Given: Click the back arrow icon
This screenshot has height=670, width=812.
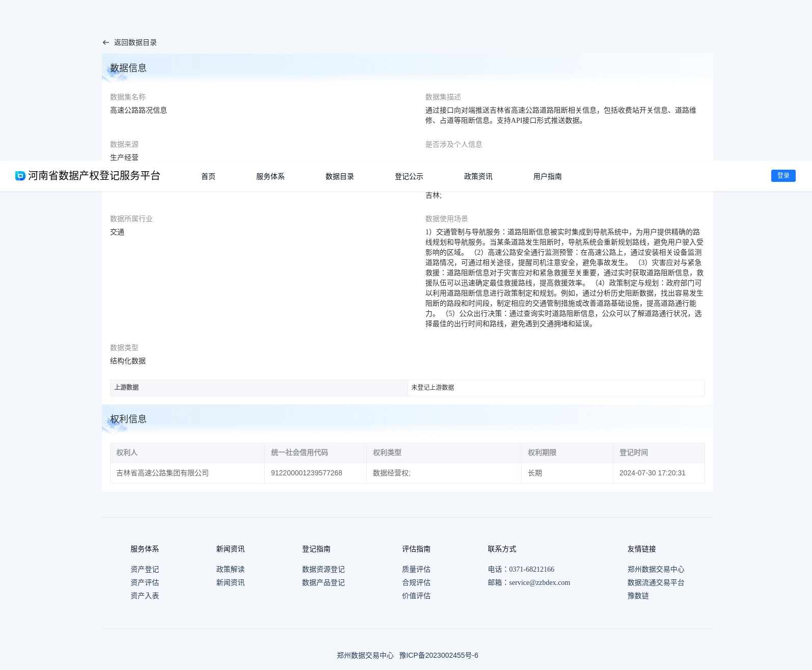Looking at the screenshot, I should click(106, 43).
